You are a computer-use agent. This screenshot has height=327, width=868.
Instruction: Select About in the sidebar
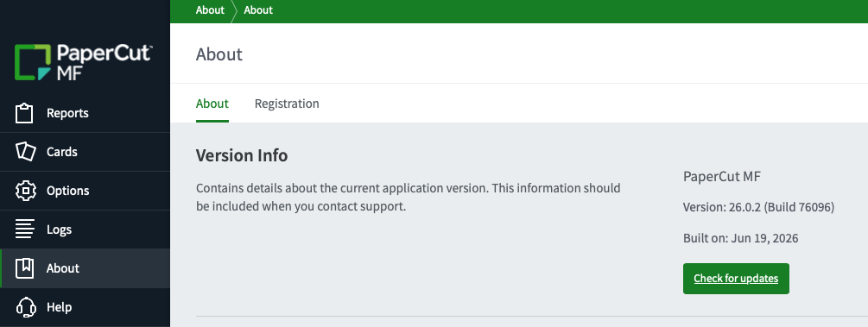pos(86,268)
